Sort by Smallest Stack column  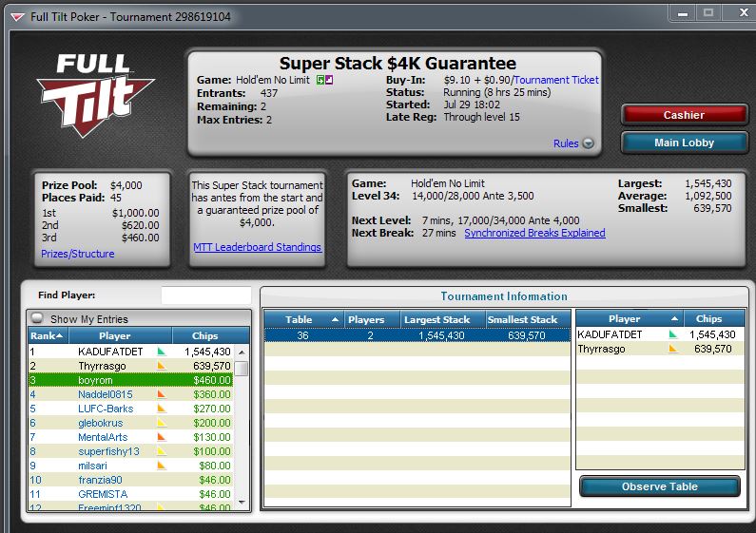coord(528,319)
